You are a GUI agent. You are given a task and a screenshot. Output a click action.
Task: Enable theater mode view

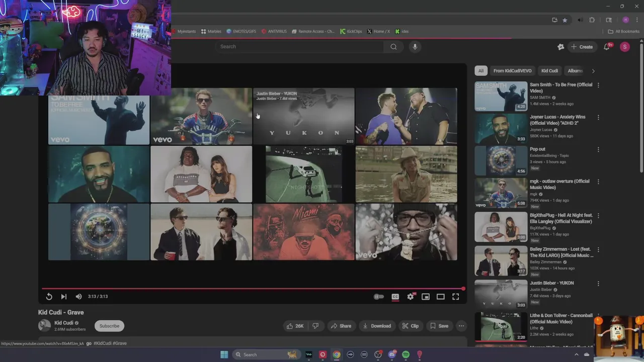441,297
